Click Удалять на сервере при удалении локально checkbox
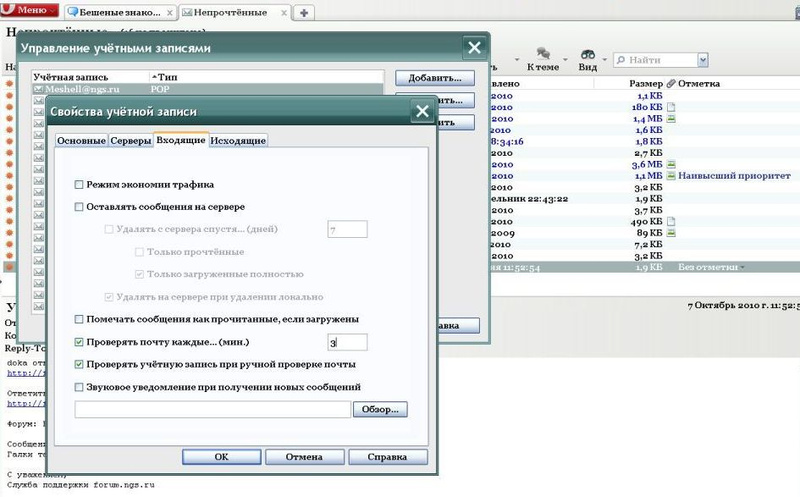Image resolution: width=800 pixels, height=497 pixels. tap(109, 296)
